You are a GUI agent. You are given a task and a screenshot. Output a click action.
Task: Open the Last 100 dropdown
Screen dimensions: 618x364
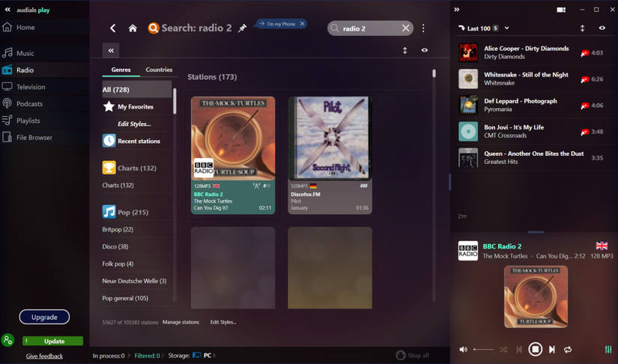506,28
